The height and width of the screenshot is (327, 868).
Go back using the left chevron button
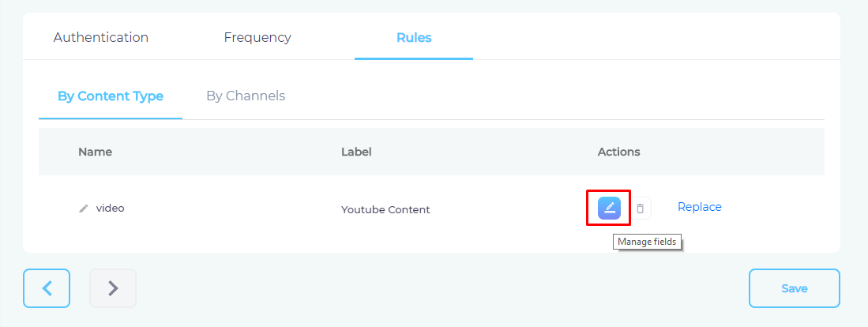click(47, 288)
